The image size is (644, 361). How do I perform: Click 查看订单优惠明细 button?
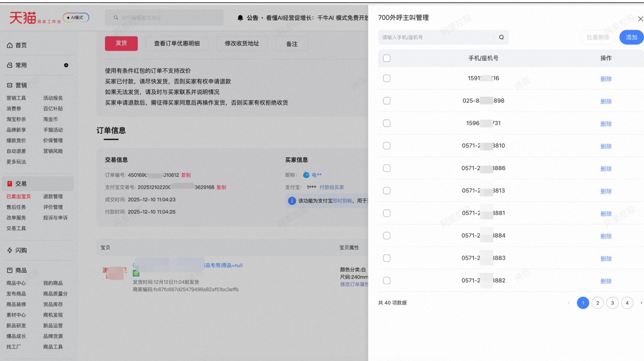[x=177, y=43]
